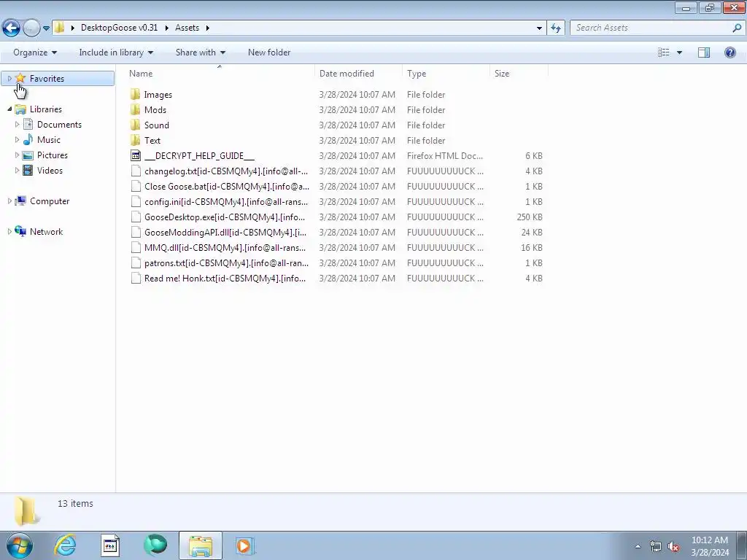Image resolution: width=747 pixels, height=560 pixels.
Task: Click the 250 KB size cell
Action: [530, 217]
